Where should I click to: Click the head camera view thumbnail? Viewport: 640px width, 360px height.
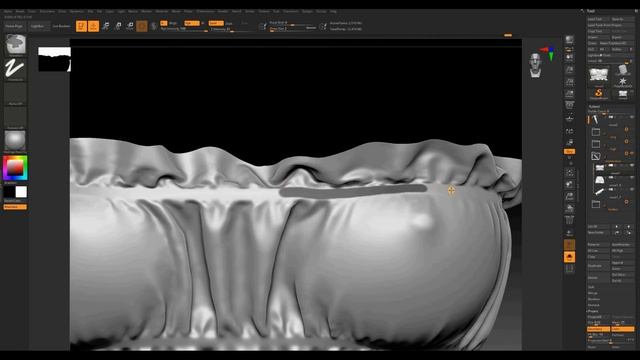tap(535, 65)
